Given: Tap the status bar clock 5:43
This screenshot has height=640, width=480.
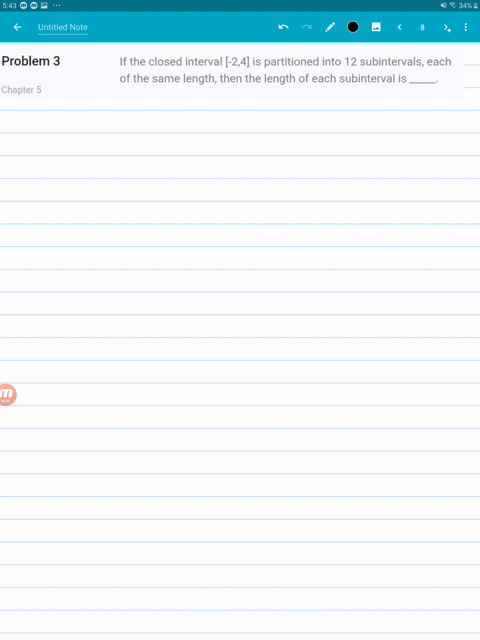Looking at the screenshot, I should [9, 6].
